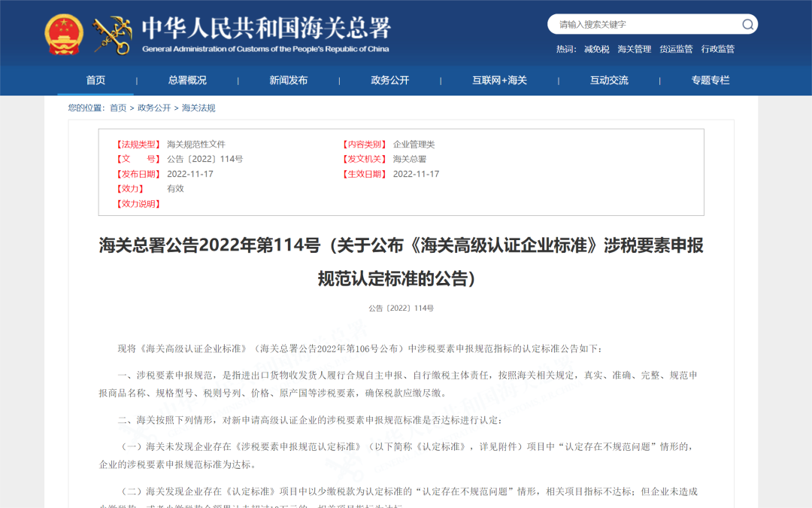Open the 货运监管 hot link

tap(676, 50)
